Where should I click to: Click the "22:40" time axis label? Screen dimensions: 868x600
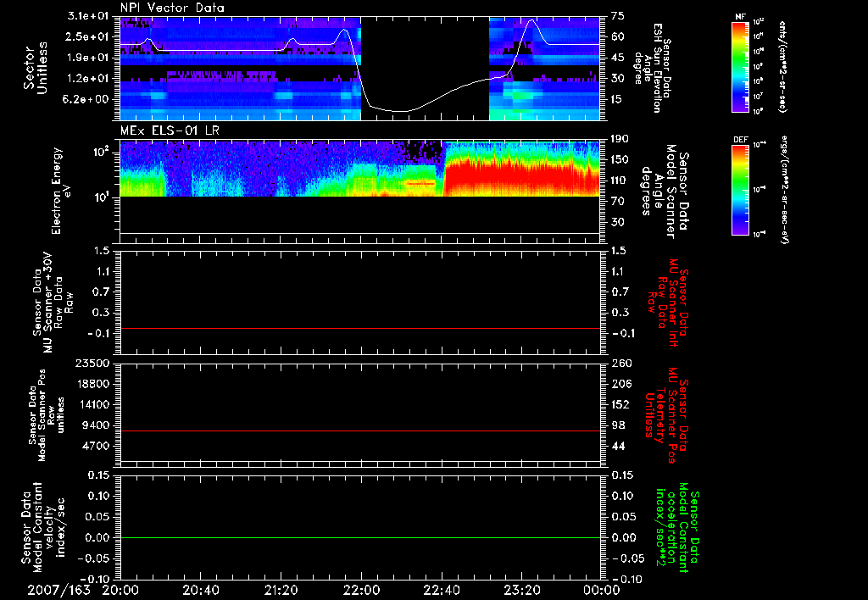point(441,590)
